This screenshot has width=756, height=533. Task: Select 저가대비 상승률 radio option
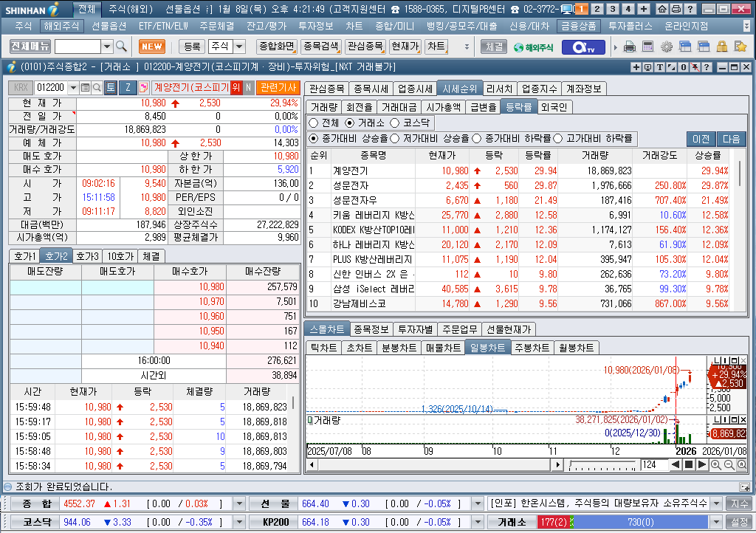(x=395, y=138)
